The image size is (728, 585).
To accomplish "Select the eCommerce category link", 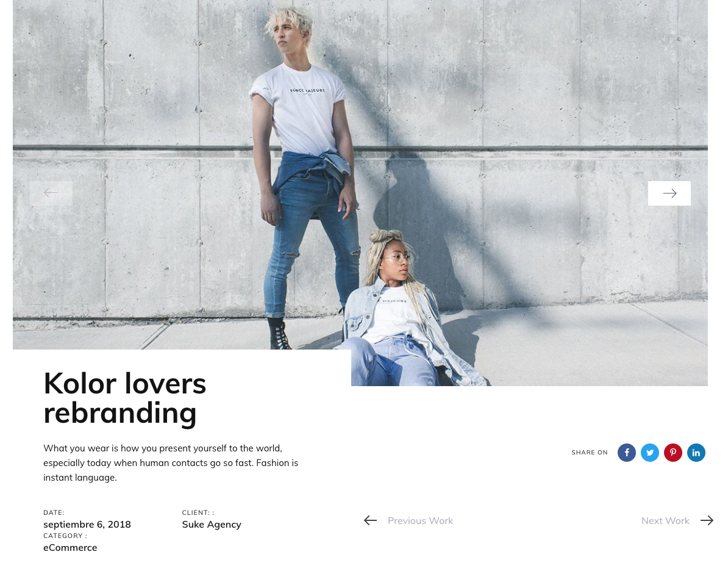I will click(70, 547).
